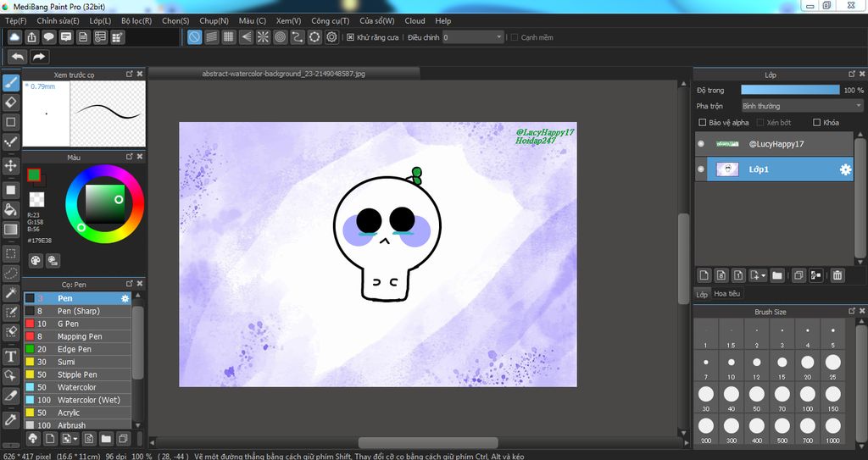Select the Bucket fill tool
Viewport: 868px width, 460px height.
pyautogui.click(x=10, y=209)
